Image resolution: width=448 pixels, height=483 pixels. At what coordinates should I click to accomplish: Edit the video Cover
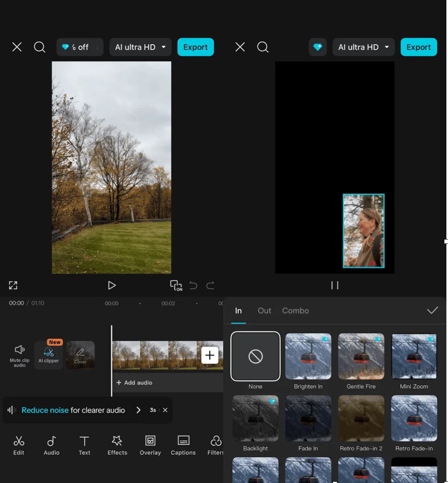click(80, 355)
